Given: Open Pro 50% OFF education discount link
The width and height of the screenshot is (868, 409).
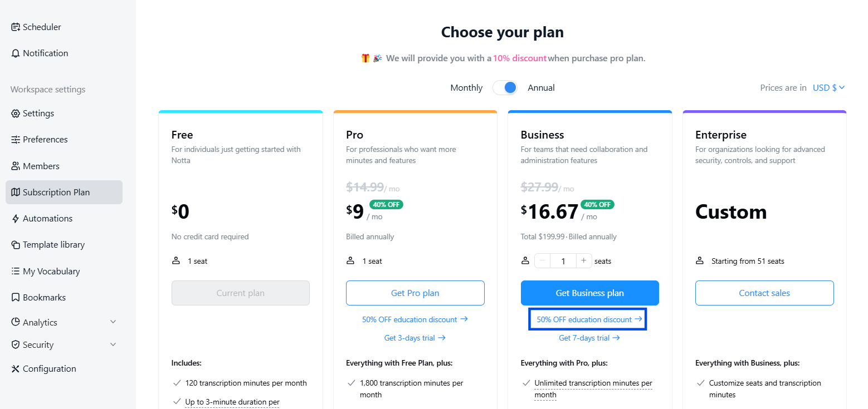Looking at the screenshot, I should click(415, 319).
